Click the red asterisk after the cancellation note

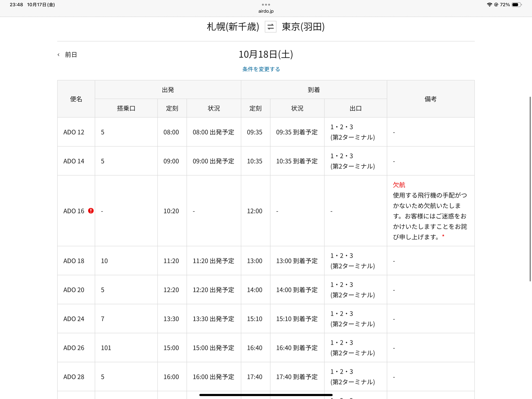pyautogui.click(x=443, y=236)
